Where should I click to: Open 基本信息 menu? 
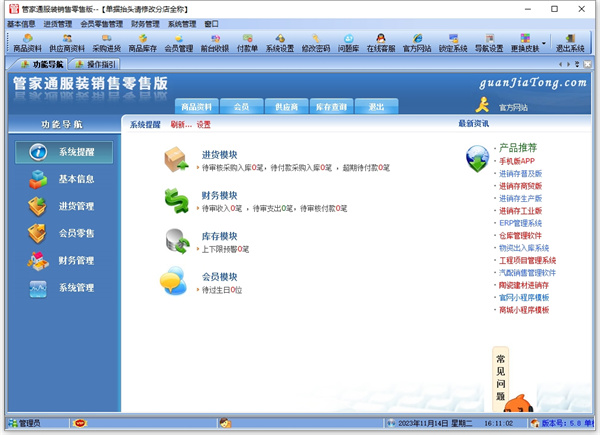click(x=21, y=24)
